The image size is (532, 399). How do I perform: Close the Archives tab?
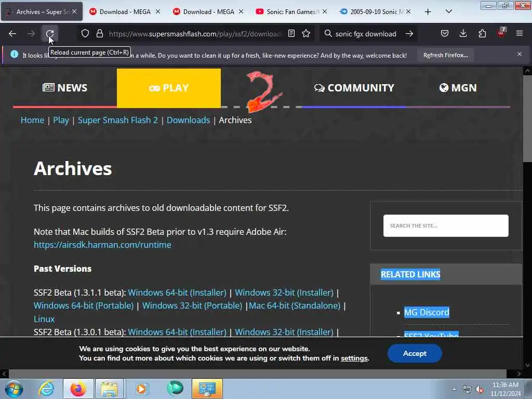[x=74, y=11]
